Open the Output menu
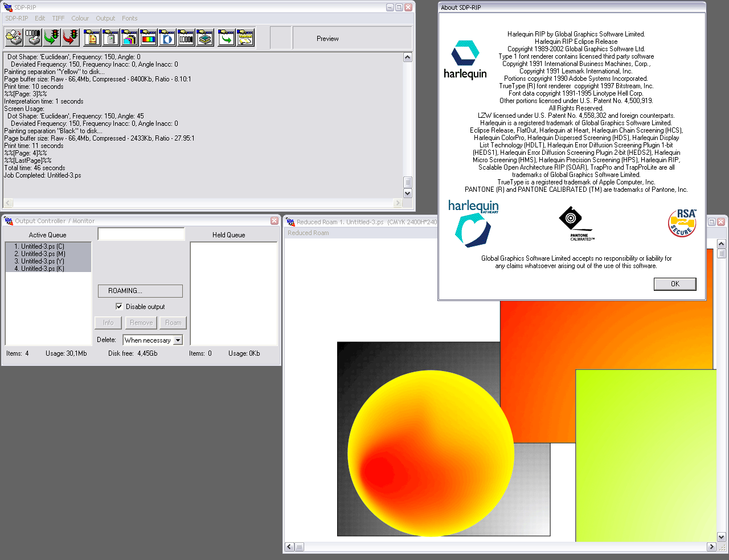Screen dimensions: 729x560 click(x=105, y=18)
